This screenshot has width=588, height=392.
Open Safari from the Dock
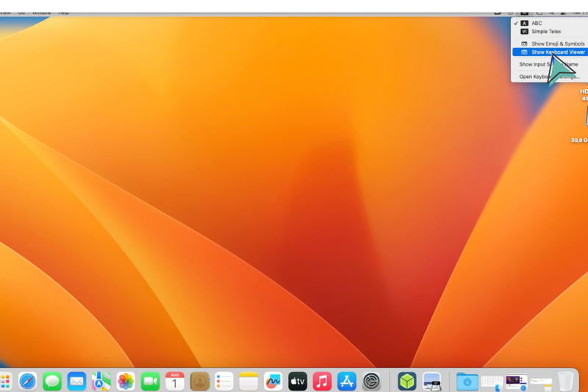tap(27, 382)
